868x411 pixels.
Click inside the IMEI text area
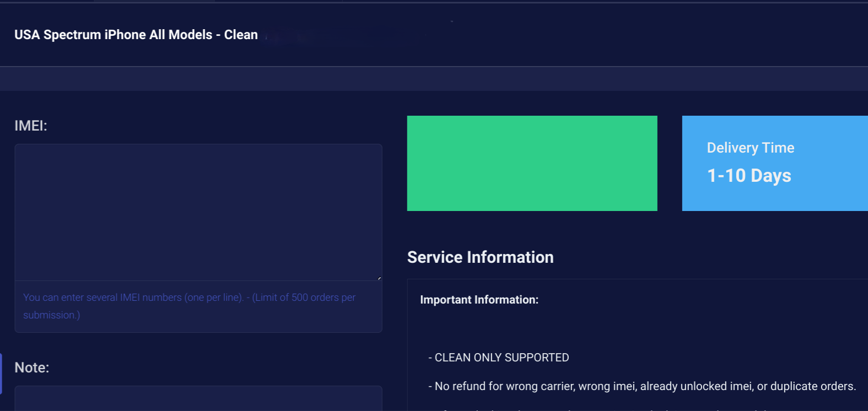[x=198, y=213]
